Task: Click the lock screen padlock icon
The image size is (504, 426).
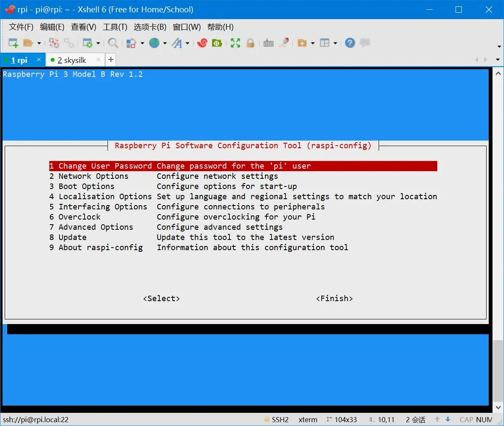Action: tap(250, 43)
